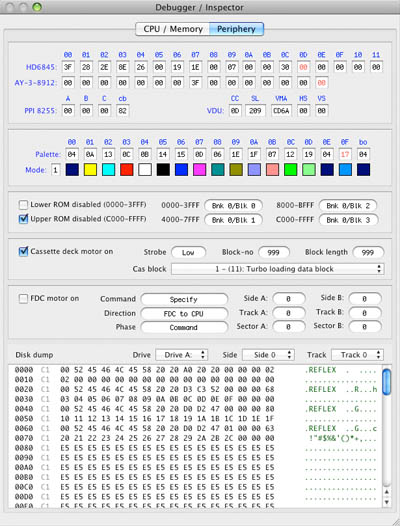Screen dimensions: 400x526
Task: Click the 0000-3FFF bank field Bnk 0/Blk 0
Action: point(234,206)
